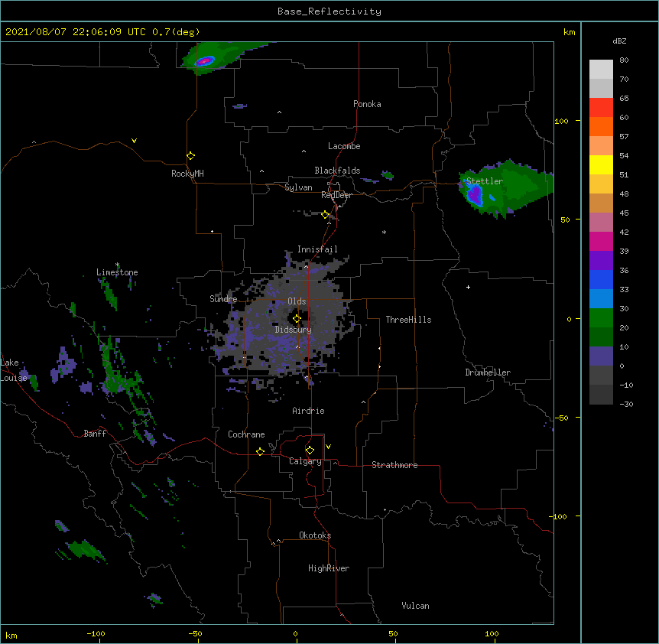Click the Okotoks town label
The height and width of the screenshot is (644, 659).
(315, 535)
